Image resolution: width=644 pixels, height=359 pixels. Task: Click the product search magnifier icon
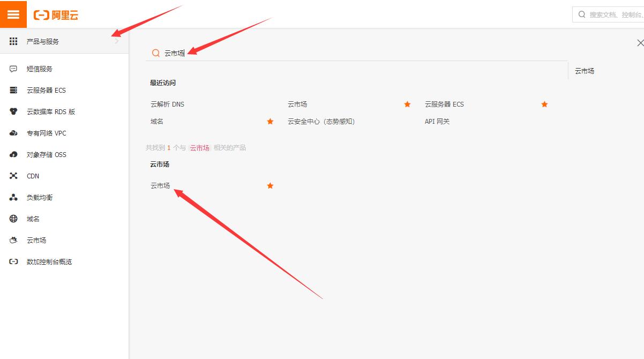[156, 53]
